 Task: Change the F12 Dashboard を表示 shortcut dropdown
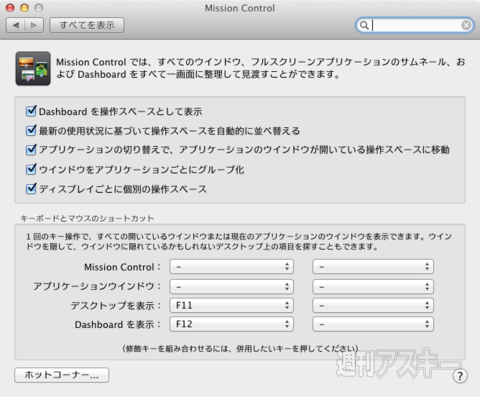click(232, 324)
